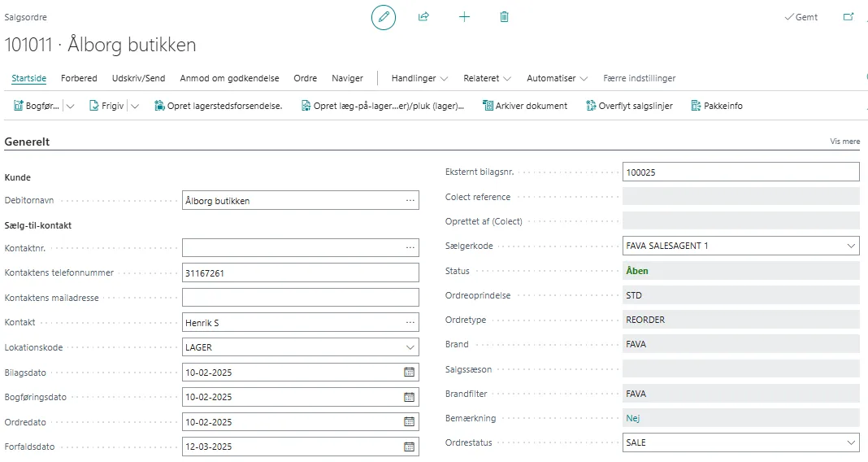
Task: Click the trash can delete icon
Action: [x=504, y=17]
